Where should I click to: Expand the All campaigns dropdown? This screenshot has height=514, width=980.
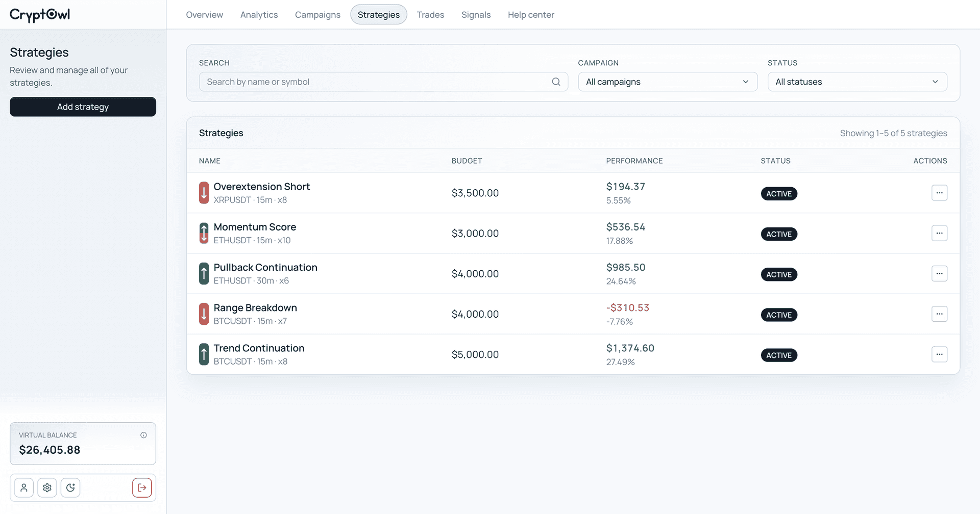[x=668, y=82]
